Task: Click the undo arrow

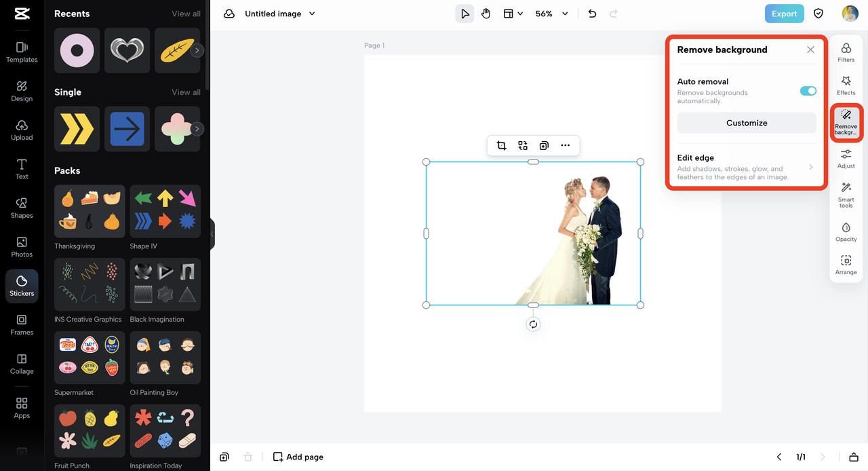Action: click(x=592, y=14)
